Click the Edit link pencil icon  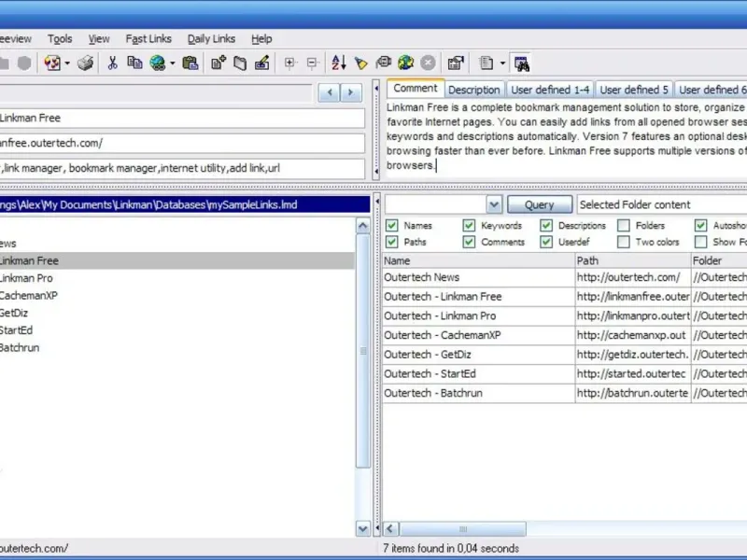click(x=262, y=63)
